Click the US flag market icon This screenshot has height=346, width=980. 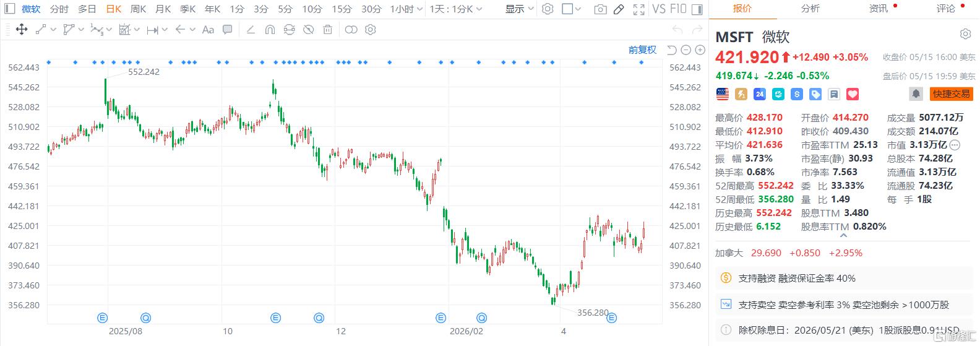723,94
